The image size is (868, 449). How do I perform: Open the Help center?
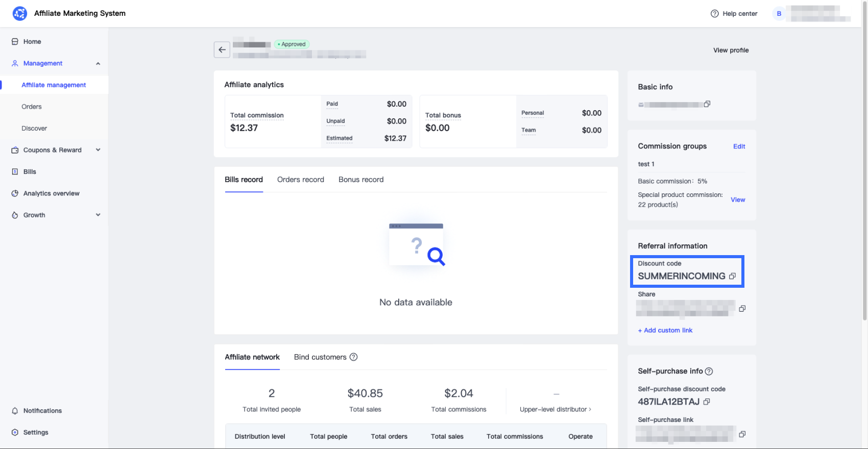click(x=734, y=14)
